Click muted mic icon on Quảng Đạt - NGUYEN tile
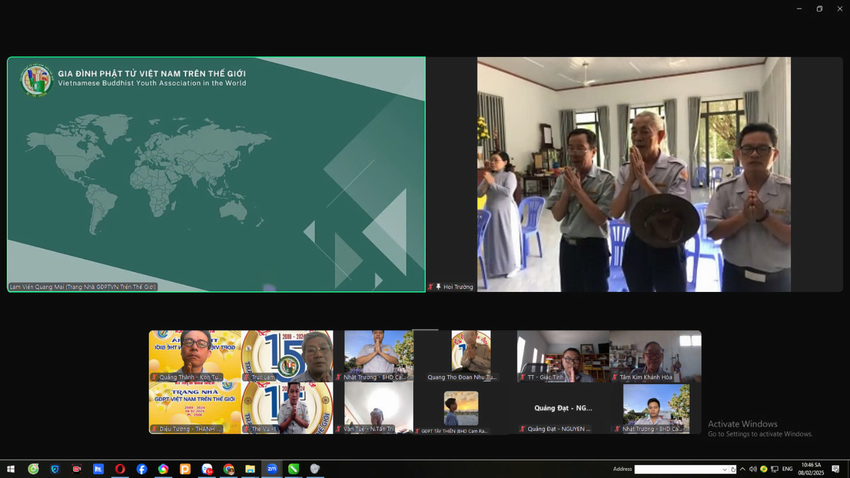This screenshot has height=478, width=850. (x=523, y=429)
